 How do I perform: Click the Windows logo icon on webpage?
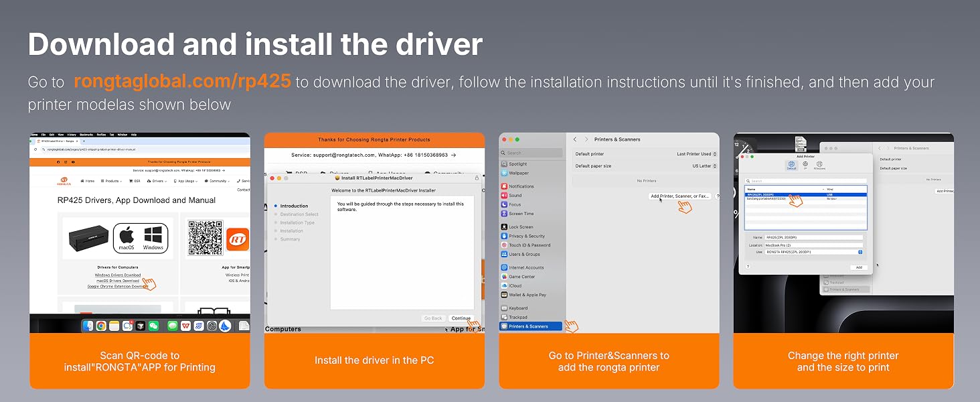pos(153,235)
